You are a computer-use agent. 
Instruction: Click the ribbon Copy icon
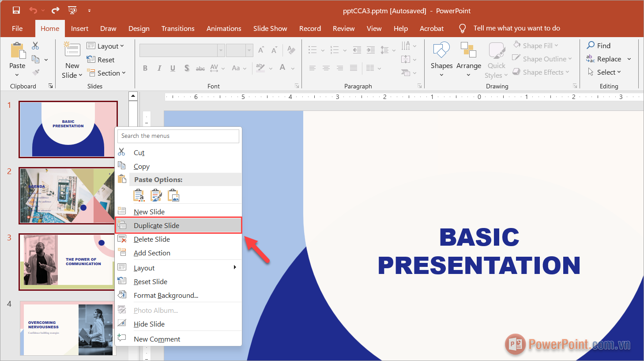[36, 59]
